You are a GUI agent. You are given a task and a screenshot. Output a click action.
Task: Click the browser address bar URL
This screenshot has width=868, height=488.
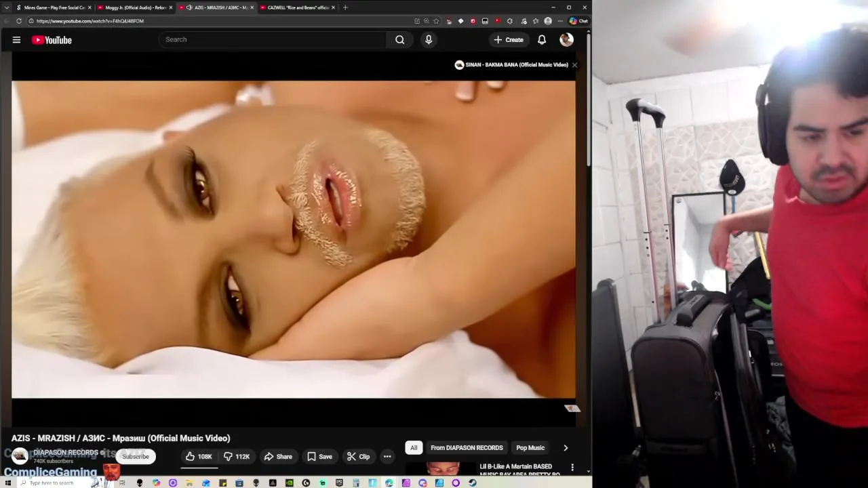90,21
